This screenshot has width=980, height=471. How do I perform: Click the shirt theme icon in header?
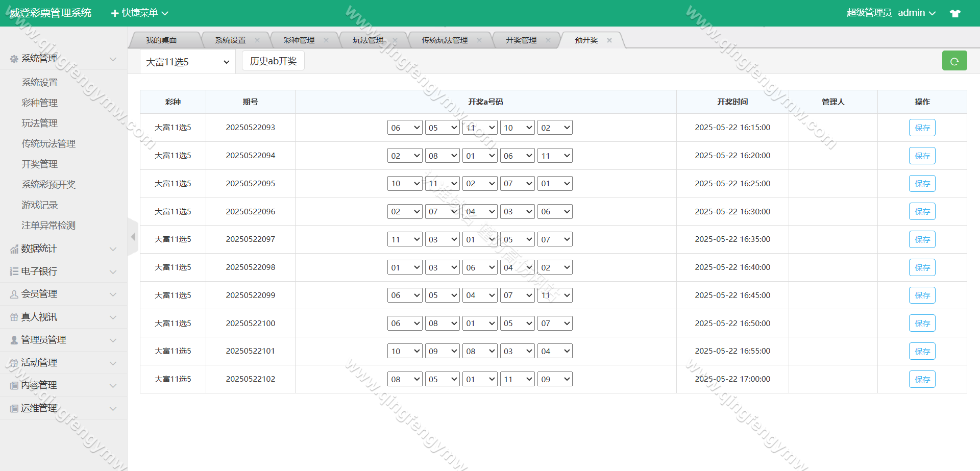click(x=955, y=13)
